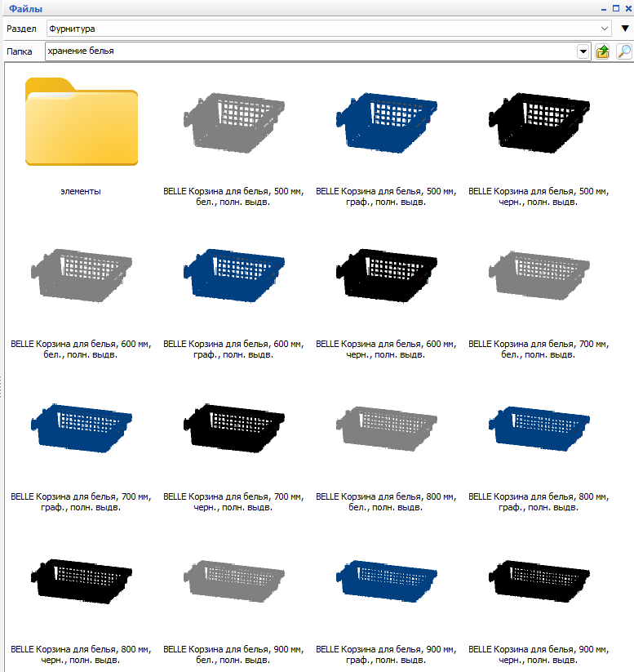Click caption 'BELLE Корзина для белья, 700 мм, бел.'

click(x=539, y=349)
